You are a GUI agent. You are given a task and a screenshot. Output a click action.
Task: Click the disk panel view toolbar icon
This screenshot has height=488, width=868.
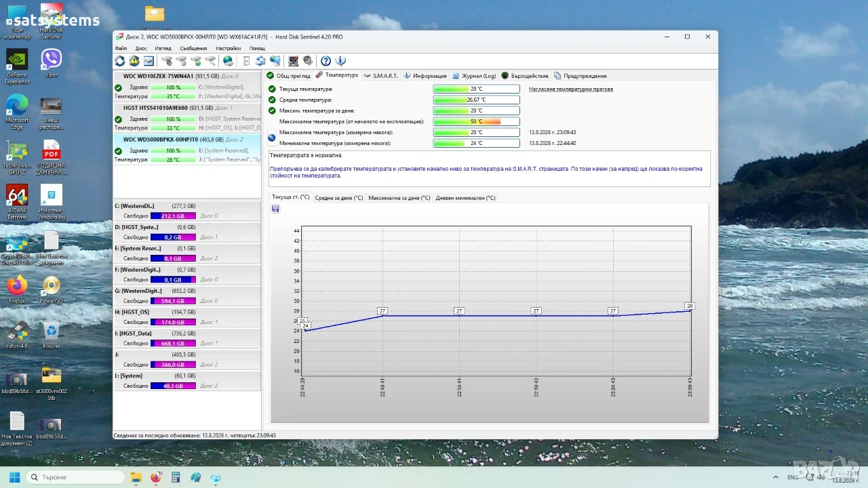pyautogui.click(x=149, y=61)
